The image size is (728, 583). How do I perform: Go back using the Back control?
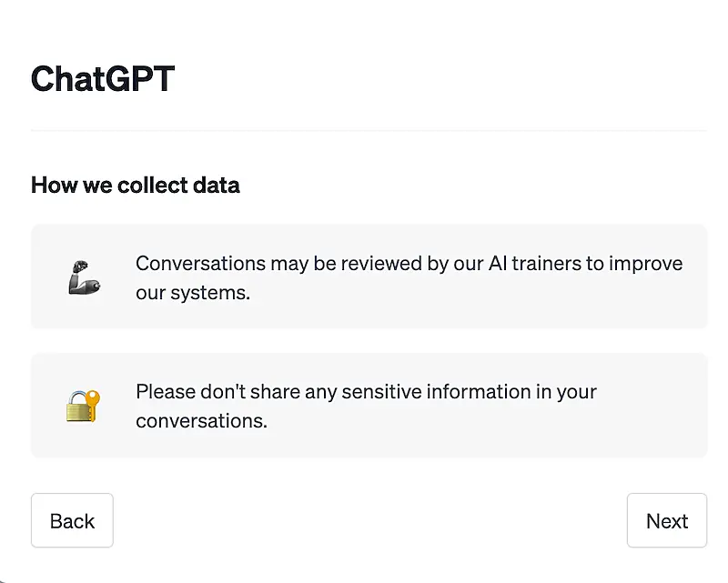click(72, 520)
